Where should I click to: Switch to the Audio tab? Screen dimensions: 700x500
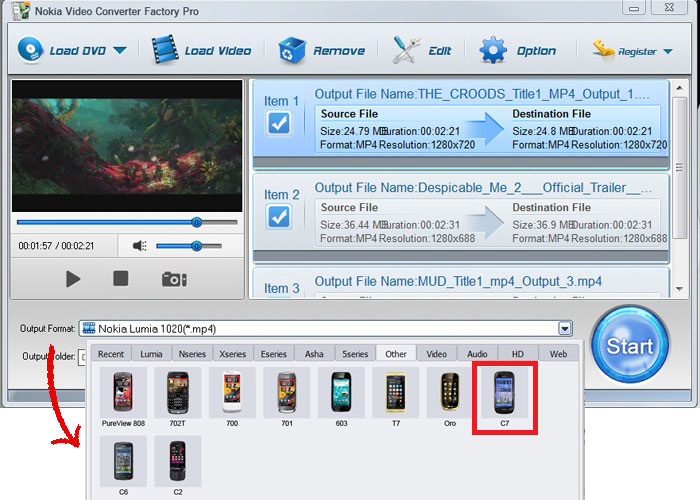click(477, 354)
